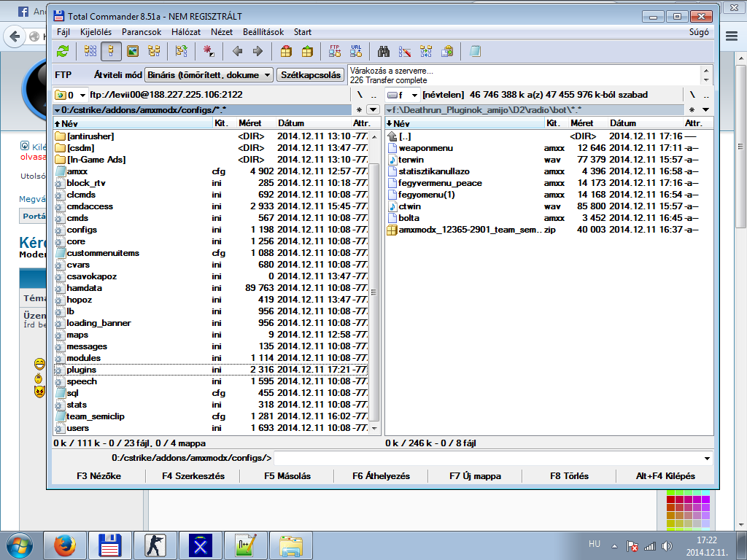Click the Refresh (reread source) toolbar icon
The width and height of the screenshot is (747, 560).
tap(63, 51)
